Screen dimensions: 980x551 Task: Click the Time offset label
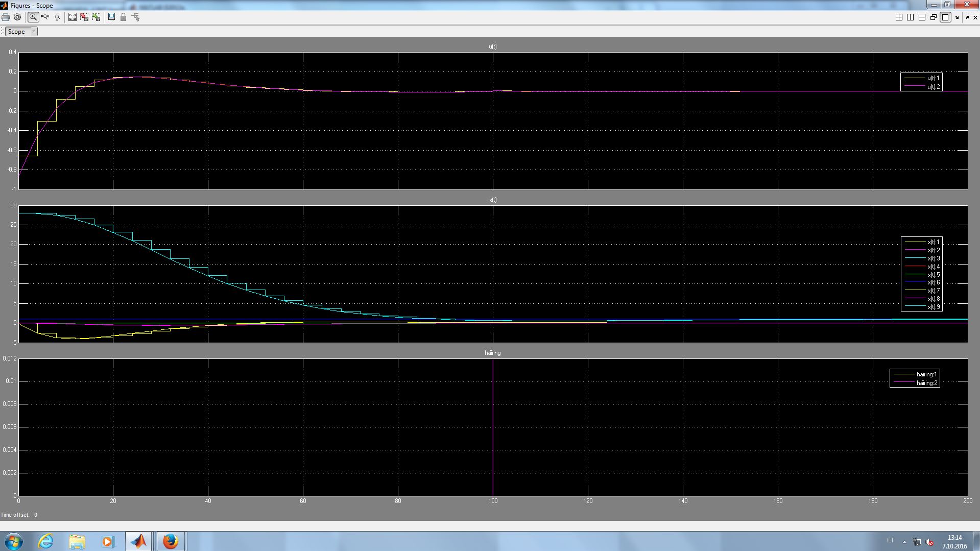[x=15, y=515]
